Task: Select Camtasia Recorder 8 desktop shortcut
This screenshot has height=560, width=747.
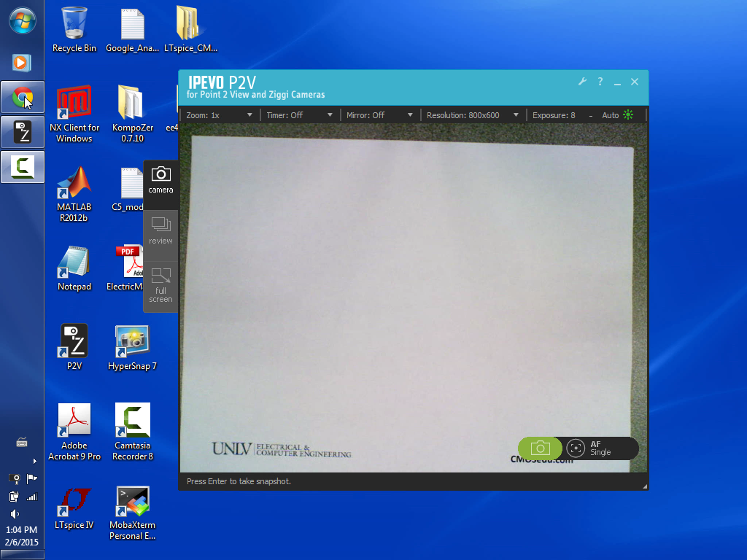Action: coord(133,432)
